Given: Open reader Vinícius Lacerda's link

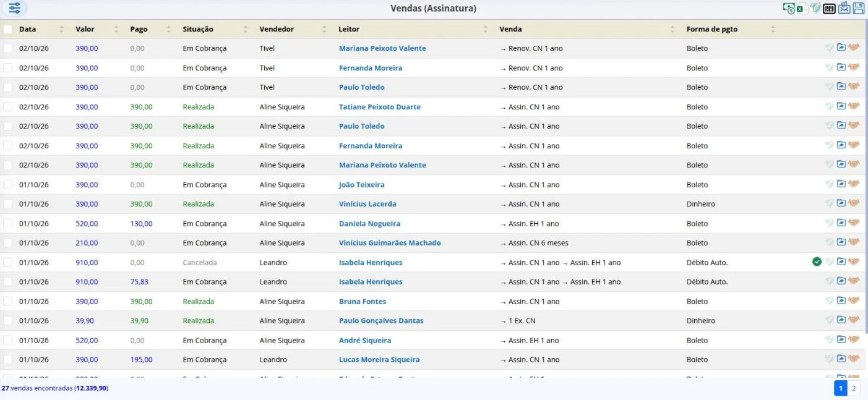Looking at the screenshot, I should (367, 203).
